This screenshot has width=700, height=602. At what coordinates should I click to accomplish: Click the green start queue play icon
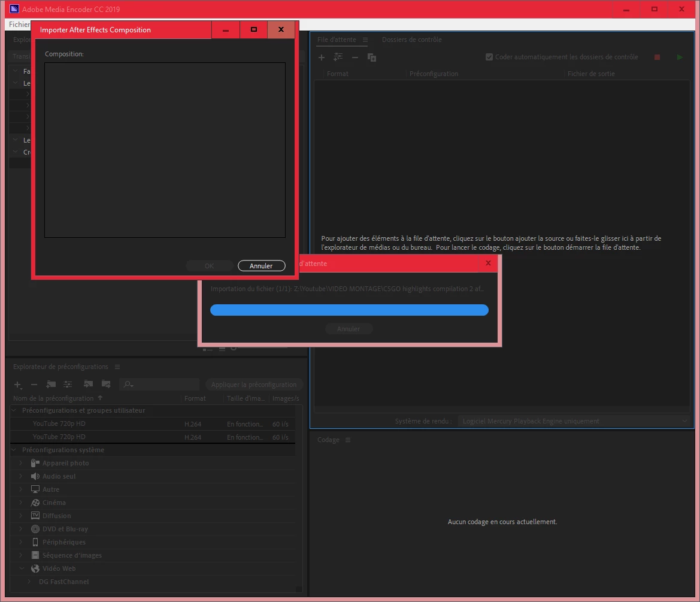680,57
